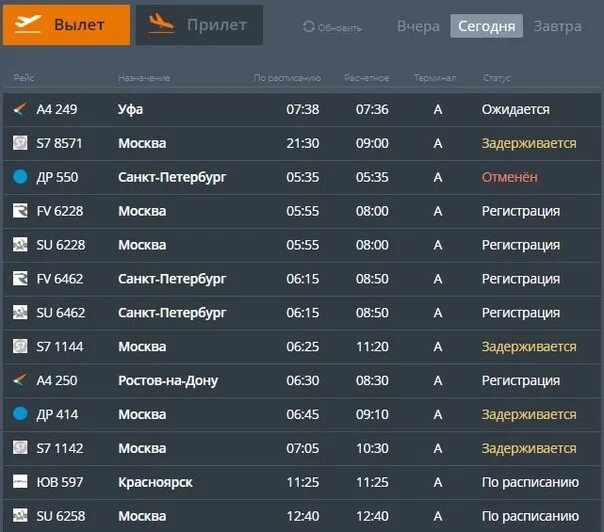
Task: Click the blue Pobeda icon for ДР 550
Action: 20,177
